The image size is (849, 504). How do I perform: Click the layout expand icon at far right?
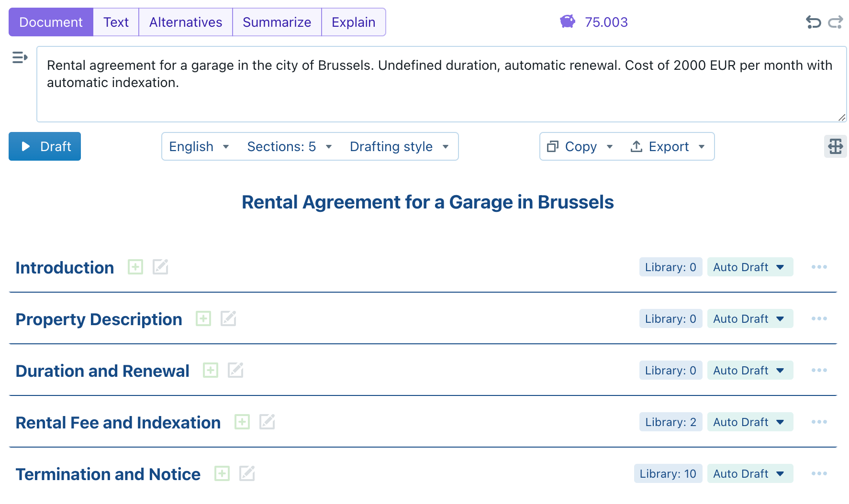[835, 146]
